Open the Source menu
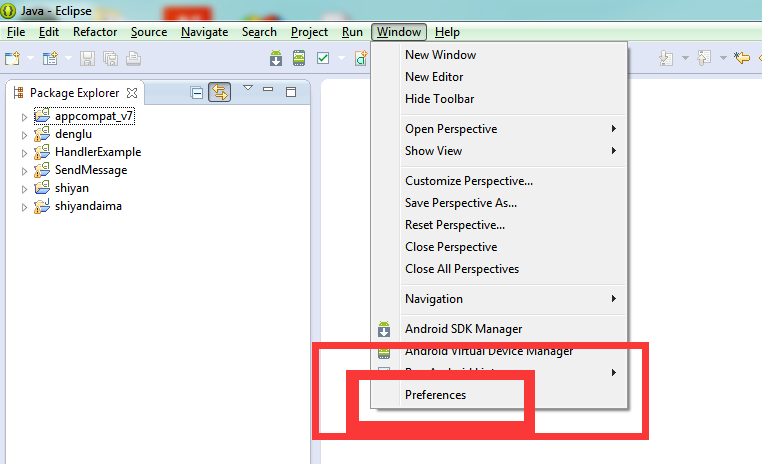The image size is (762, 464). (x=149, y=32)
